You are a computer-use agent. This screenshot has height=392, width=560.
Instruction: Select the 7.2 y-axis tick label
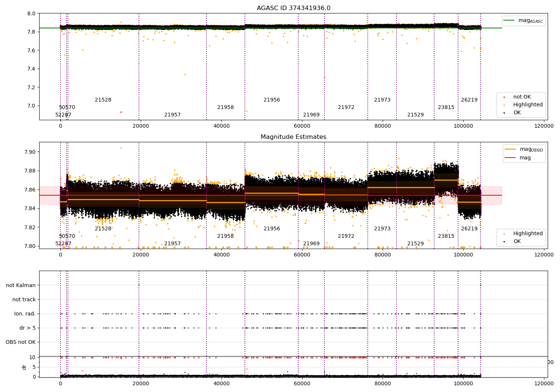(x=32, y=87)
